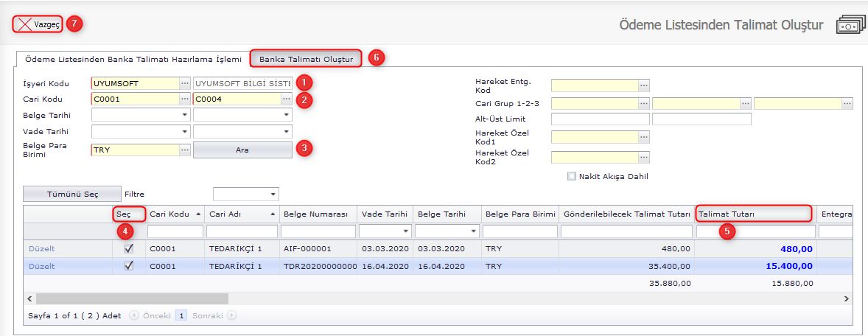This screenshot has width=868, height=336.
Task: Open Hareket Özel Kod2 lookup button
Action: (644, 158)
